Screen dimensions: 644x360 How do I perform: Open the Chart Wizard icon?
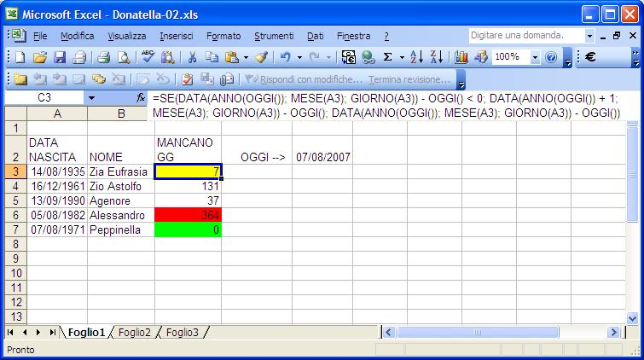[x=461, y=57]
